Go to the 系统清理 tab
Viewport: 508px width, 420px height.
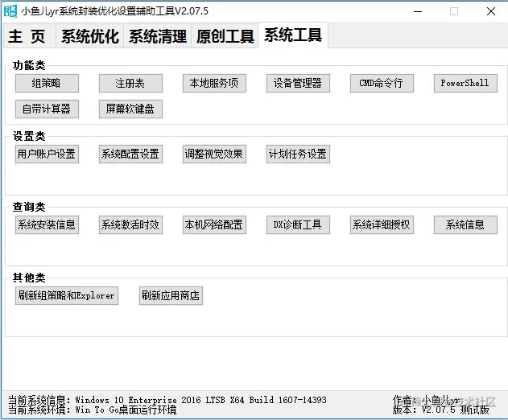point(158,36)
